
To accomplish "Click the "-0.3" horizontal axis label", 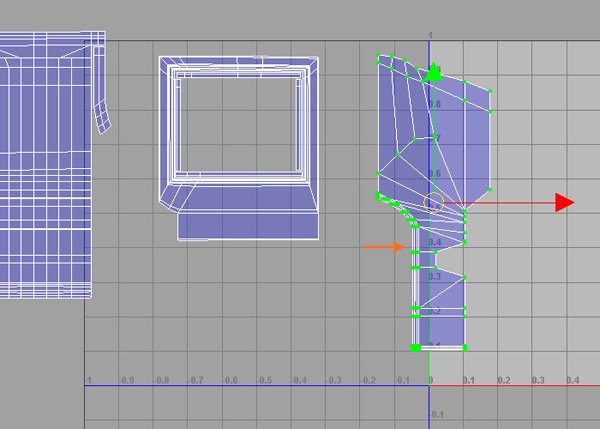I will (x=334, y=380).
